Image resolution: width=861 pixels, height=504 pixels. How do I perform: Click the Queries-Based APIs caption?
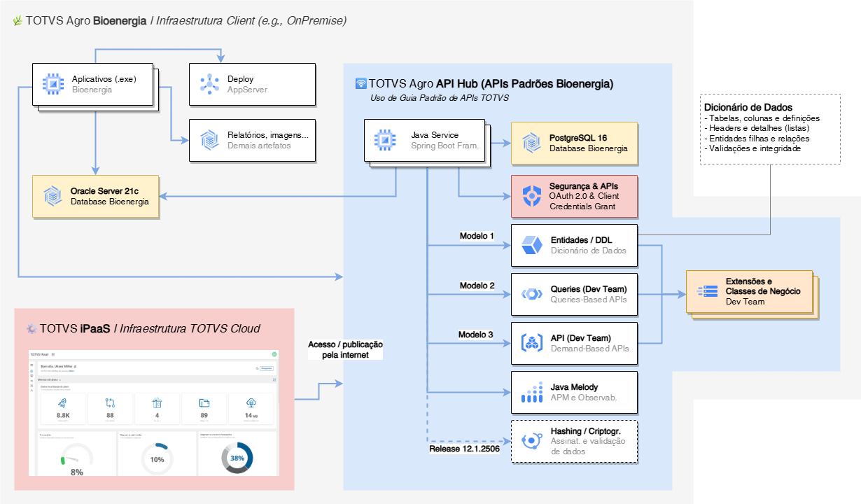589,300
